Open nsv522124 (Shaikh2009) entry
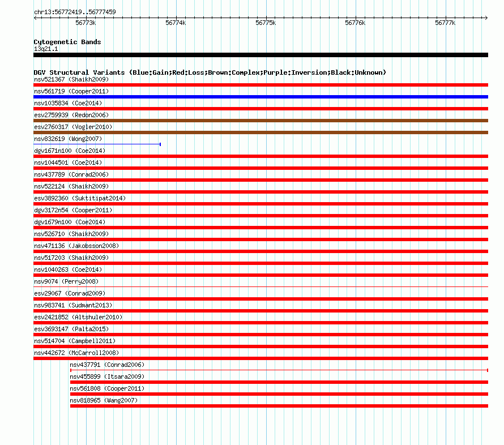This screenshot has height=445, width=504. (x=71, y=186)
